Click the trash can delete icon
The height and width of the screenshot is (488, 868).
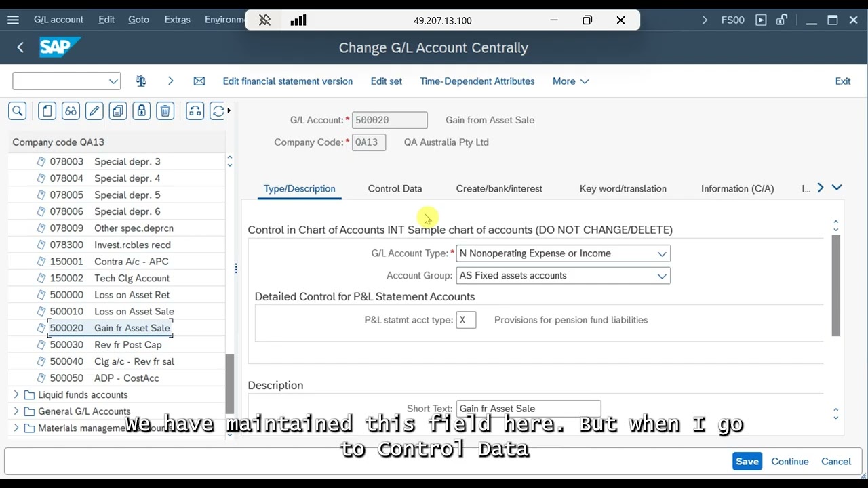165,111
